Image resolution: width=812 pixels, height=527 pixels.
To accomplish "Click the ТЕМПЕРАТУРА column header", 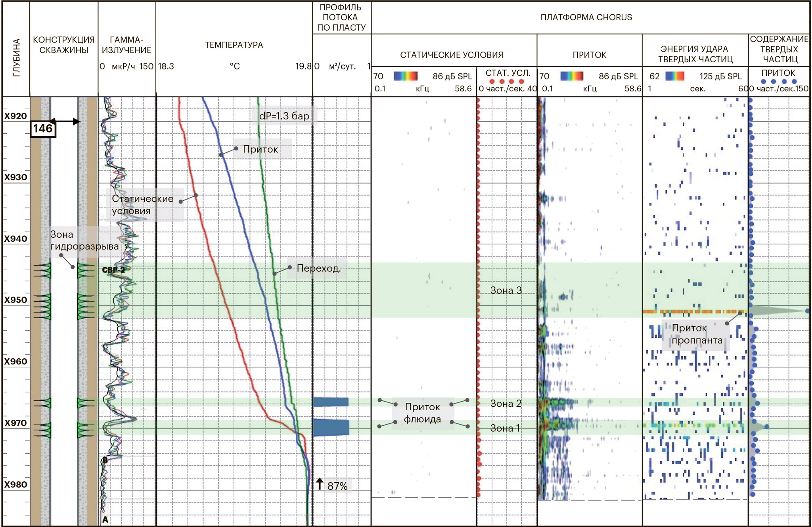I will pos(234,45).
